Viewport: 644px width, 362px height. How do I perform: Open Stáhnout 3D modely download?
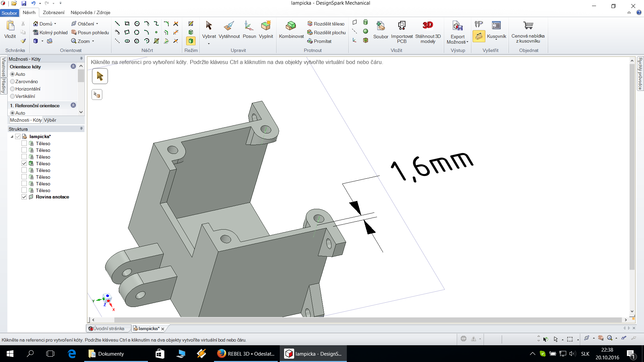(x=428, y=30)
